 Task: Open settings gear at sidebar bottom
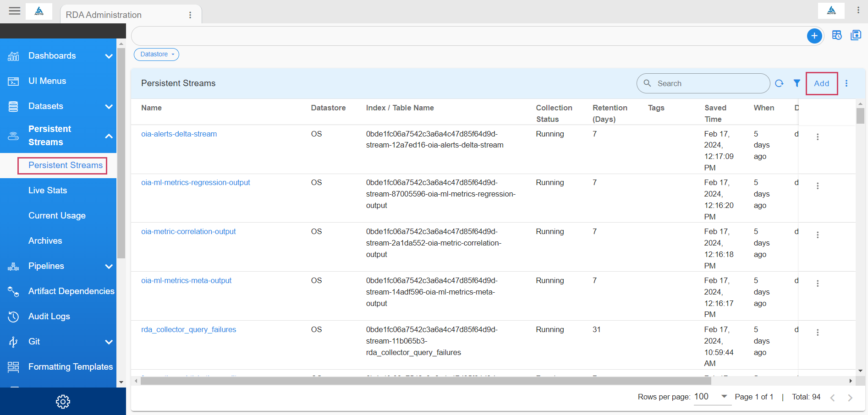coord(63,402)
